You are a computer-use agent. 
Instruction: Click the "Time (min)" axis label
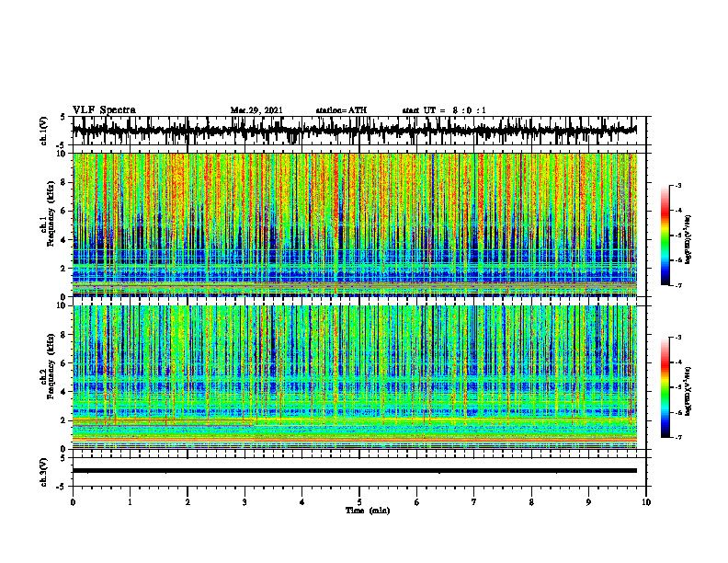(x=368, y=511)
